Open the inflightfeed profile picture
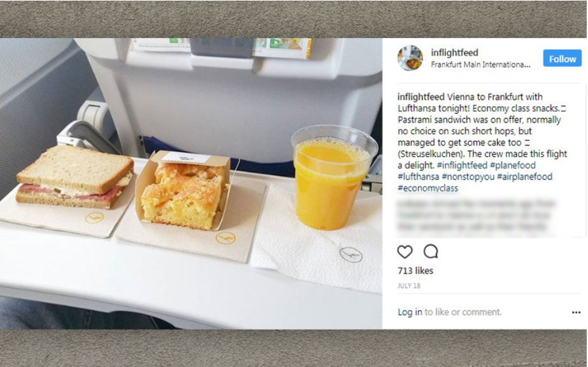Viewport: 588px width, 367px height. click(410, 58)
